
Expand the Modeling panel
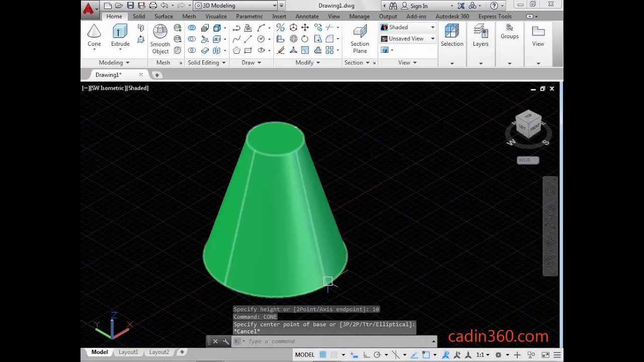click(114, 63)
